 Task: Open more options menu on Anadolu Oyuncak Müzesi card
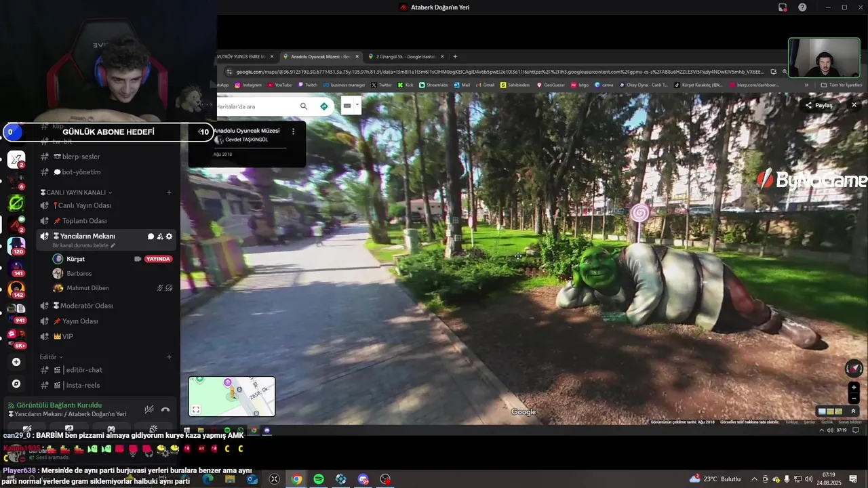pos(293,131)
